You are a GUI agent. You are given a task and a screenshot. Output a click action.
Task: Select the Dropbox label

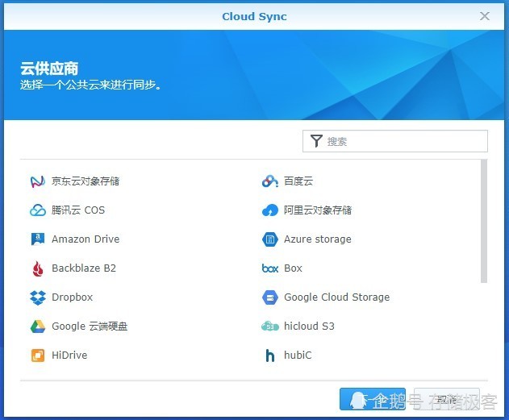[x=73, y=297]
